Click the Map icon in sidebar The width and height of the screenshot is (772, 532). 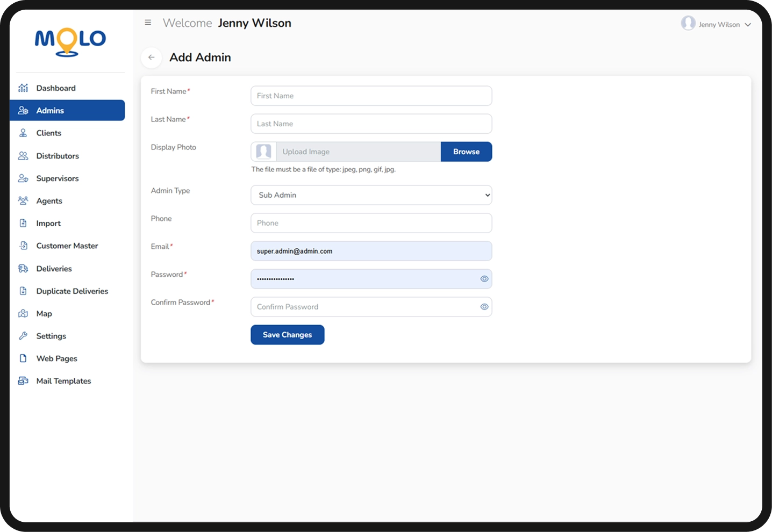pos(23,313)
